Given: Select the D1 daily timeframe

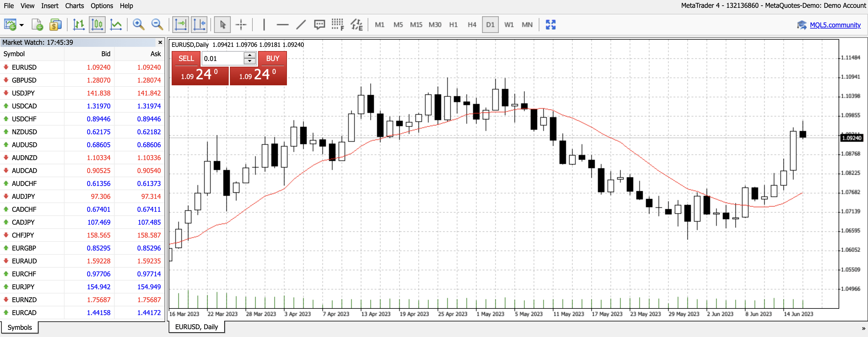Looking at the screenshot, I should coord(490,25).
